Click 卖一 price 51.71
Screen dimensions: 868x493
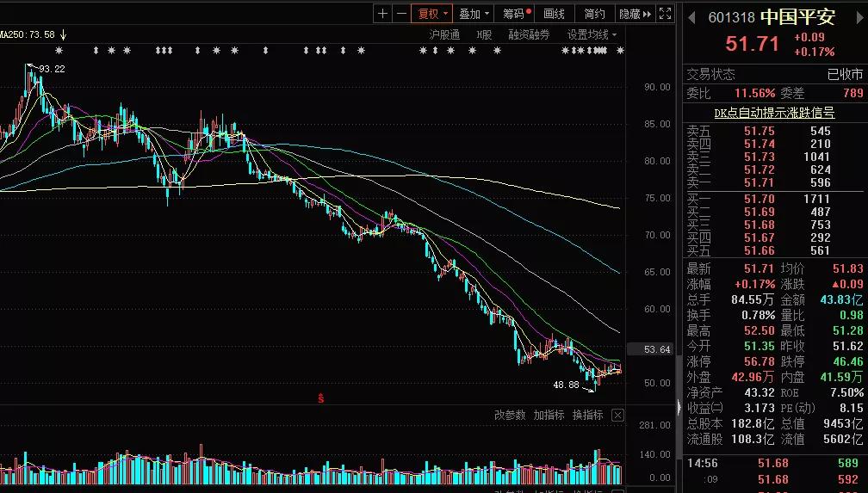(759, 182)
